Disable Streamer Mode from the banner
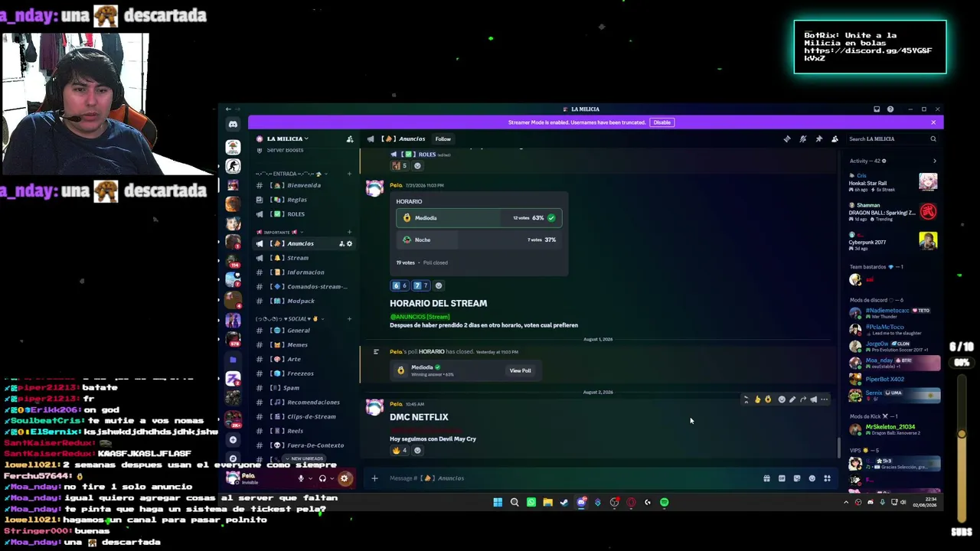 661,122
